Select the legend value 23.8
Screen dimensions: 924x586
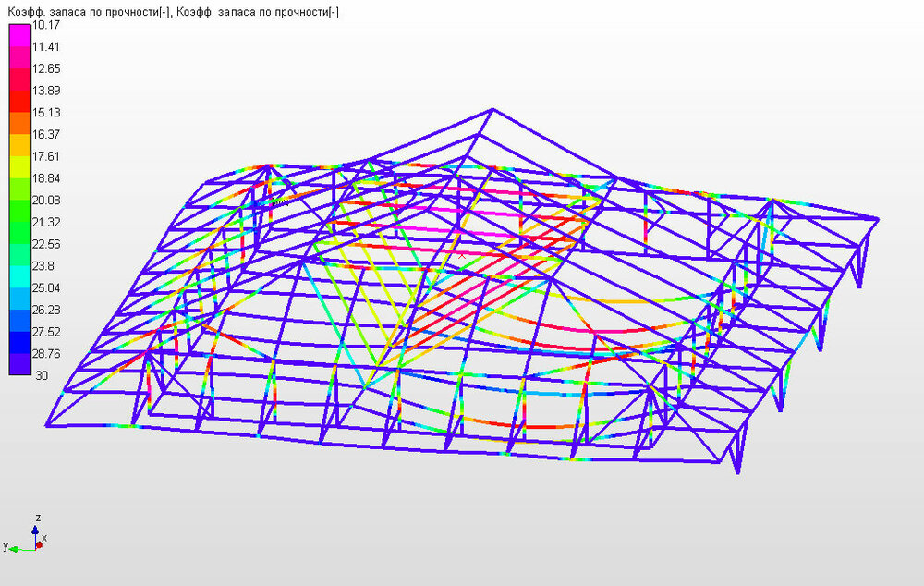pos(43,266)
